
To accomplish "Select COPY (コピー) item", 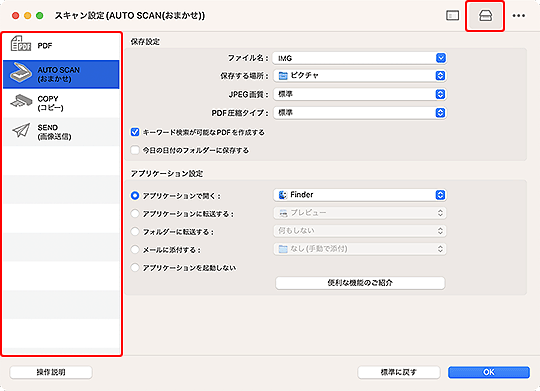I will tap(61, 103).
